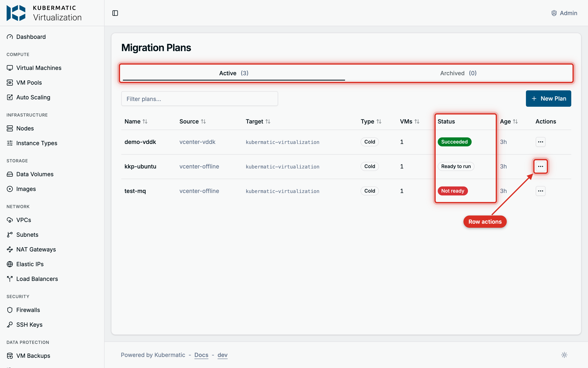Click the Succeeded status badge
Viewport: 588px width, 368px height.
(x=454, y=142)
